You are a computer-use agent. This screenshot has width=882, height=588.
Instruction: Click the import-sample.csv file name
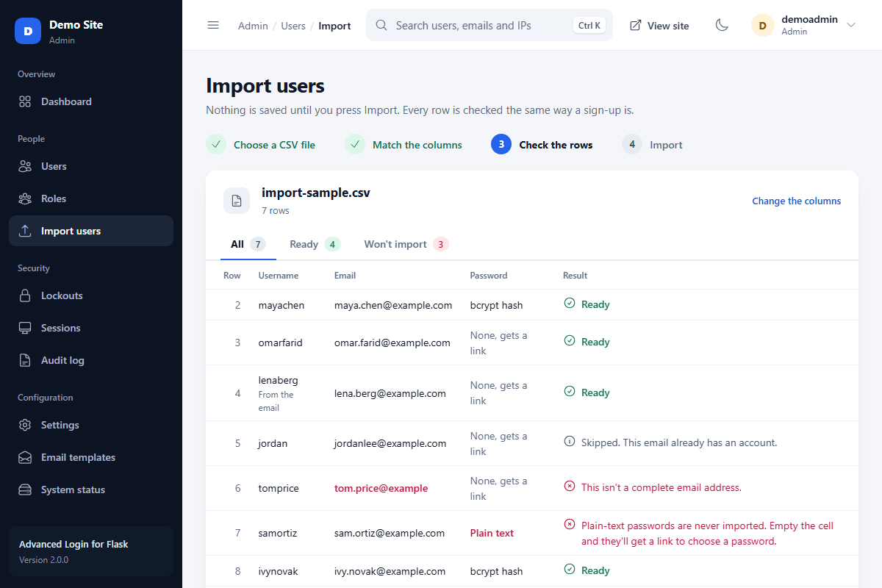(x=316, y=193)
